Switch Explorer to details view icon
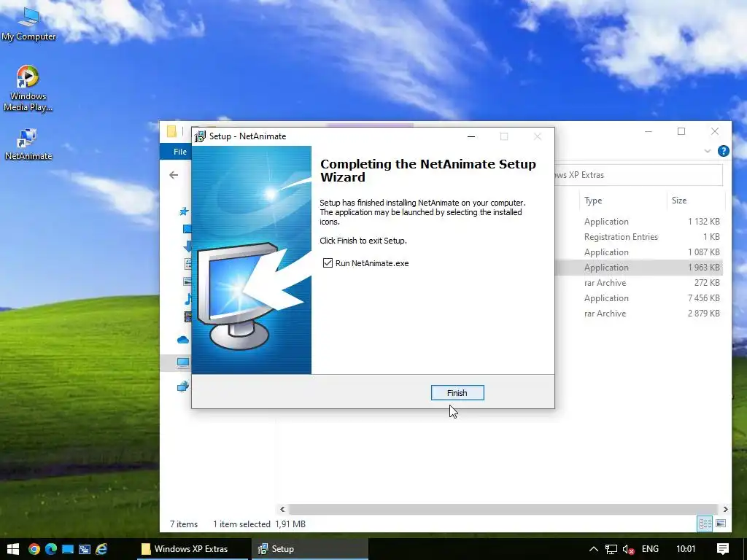The height and width of the screenshot is (560, 747). [705, 524]
